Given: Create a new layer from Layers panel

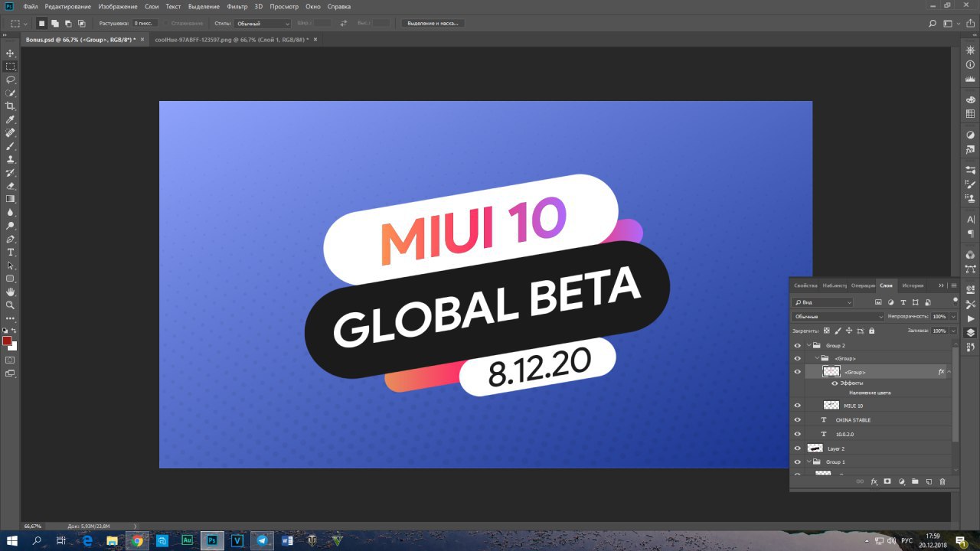Looking at the screenshot, I should [x=929, y=481].
